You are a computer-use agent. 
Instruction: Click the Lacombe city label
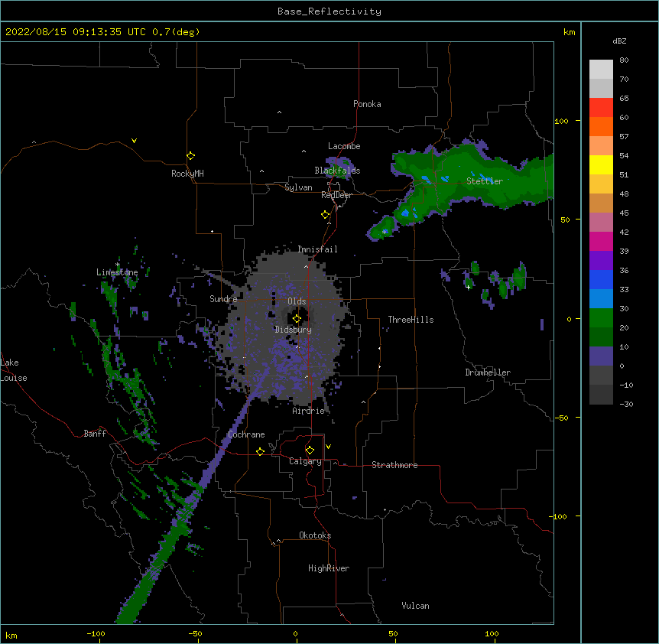pyautogui.click(x=344, y=146)
